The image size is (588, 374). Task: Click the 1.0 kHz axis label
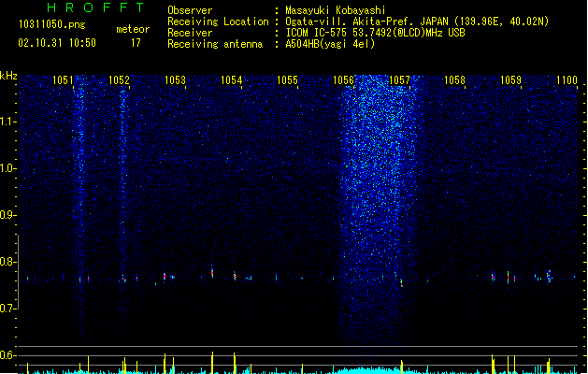tap(8, 168)
